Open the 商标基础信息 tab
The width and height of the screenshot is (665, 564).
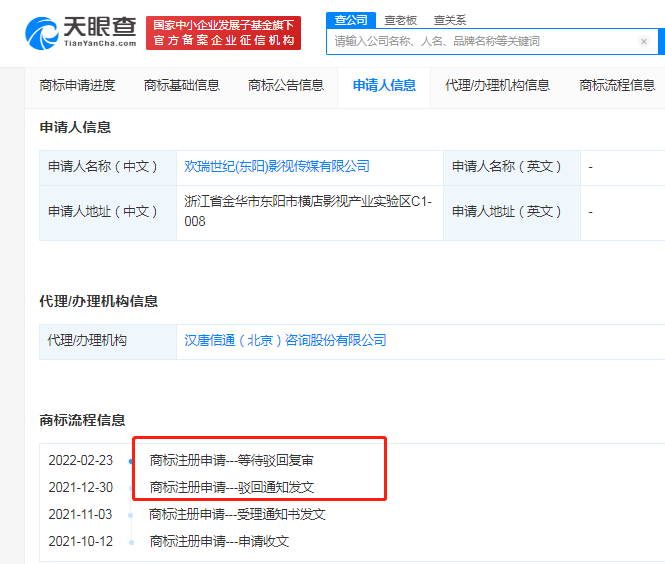coord(182,85)
